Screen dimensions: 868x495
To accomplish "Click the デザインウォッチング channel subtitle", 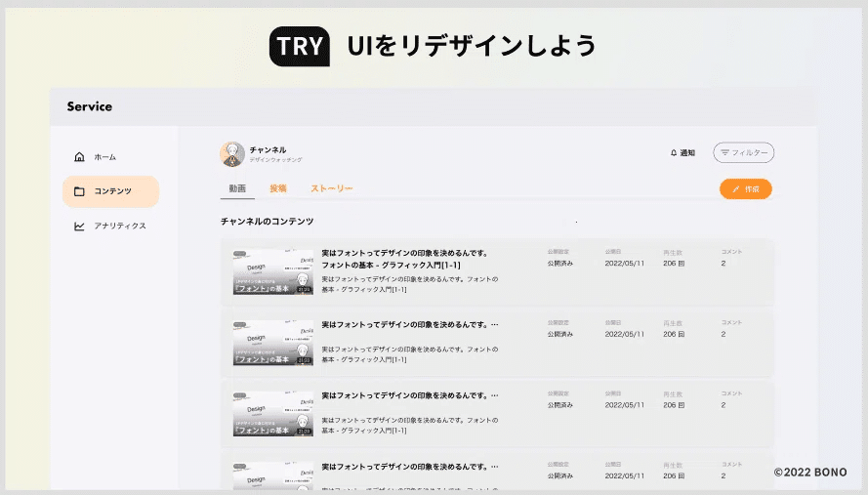I will point(275,160).
